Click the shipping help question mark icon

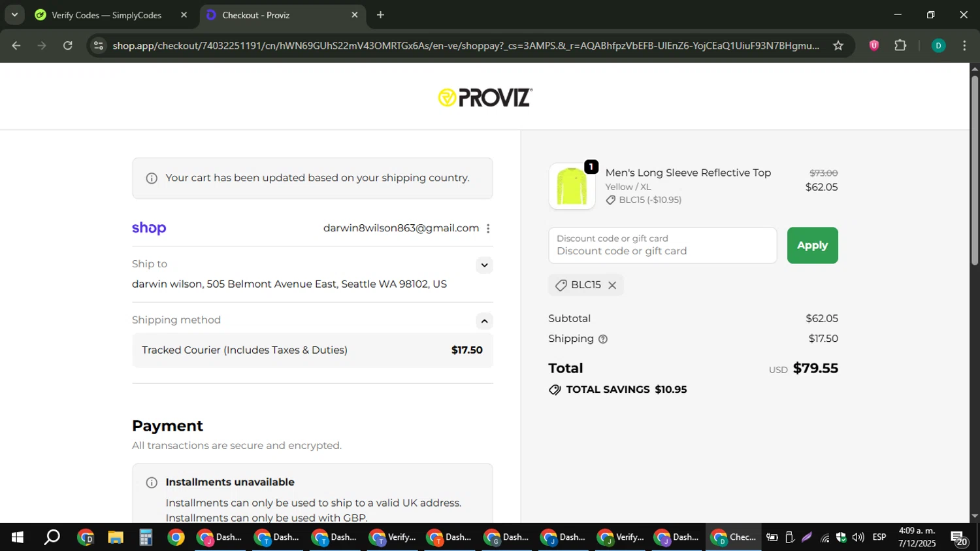click(603, 339)
